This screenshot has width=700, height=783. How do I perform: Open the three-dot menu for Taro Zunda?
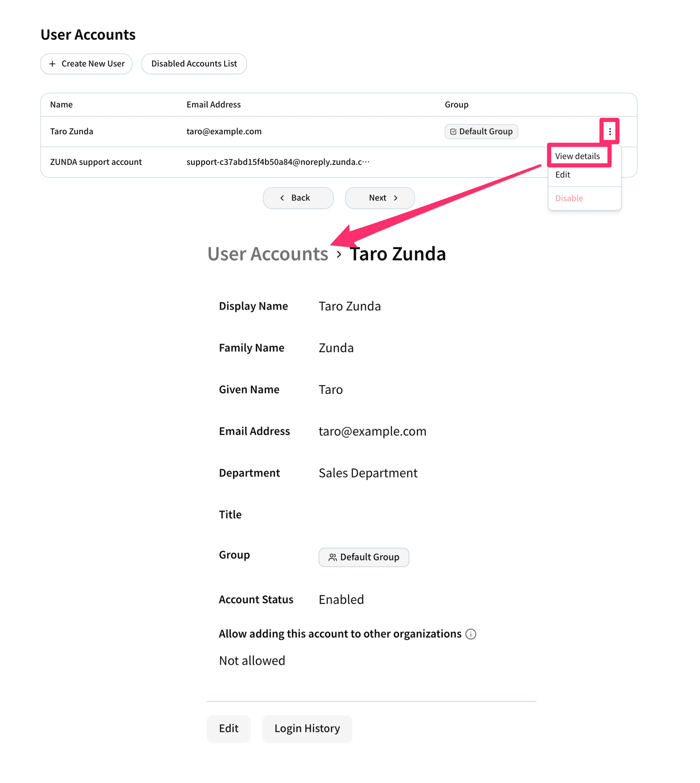tap(610, 132)
